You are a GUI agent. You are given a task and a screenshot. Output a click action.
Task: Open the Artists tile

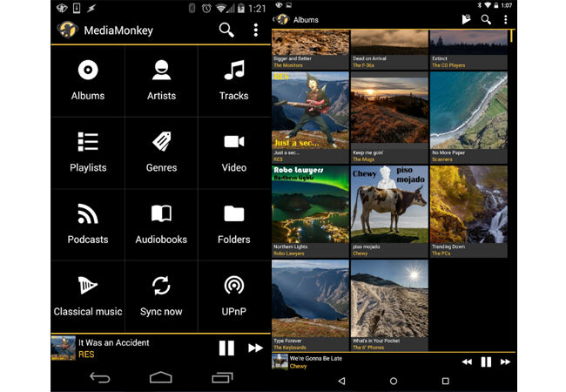[x=161, y=81]
